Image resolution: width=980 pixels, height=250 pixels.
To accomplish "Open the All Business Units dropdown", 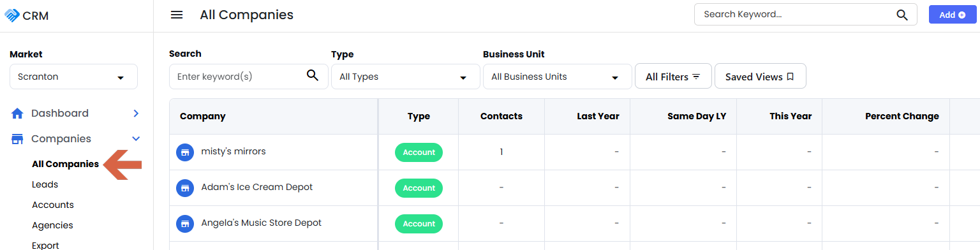I will point(557,77).
